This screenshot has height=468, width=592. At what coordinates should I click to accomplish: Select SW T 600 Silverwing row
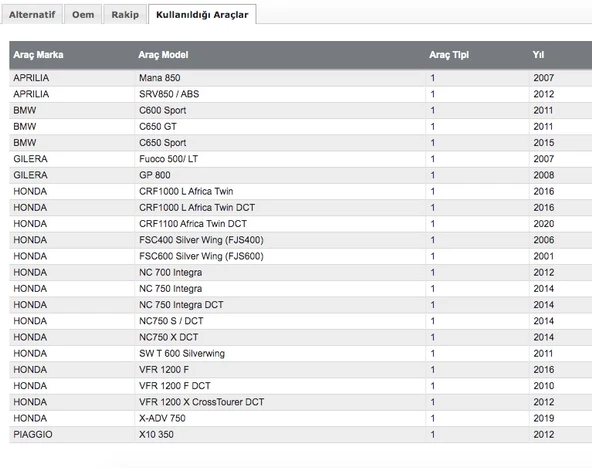[x=301, y=354]
